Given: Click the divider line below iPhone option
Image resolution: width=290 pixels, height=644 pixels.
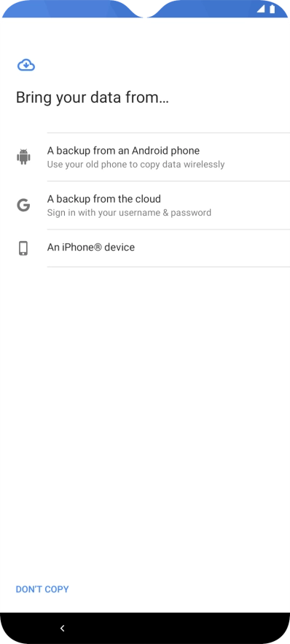Looking at the screenshot, I should pos(168,267).
